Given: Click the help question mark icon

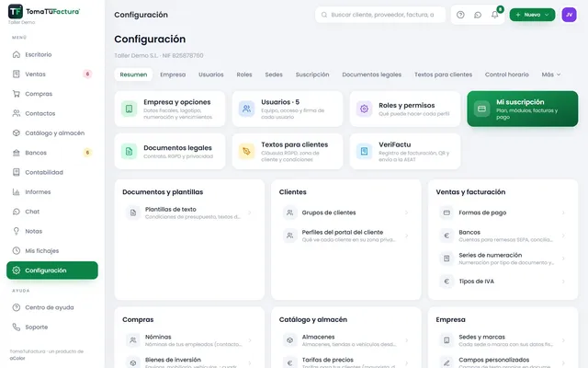Looking at the screenshot, I should tap(460, 15).
